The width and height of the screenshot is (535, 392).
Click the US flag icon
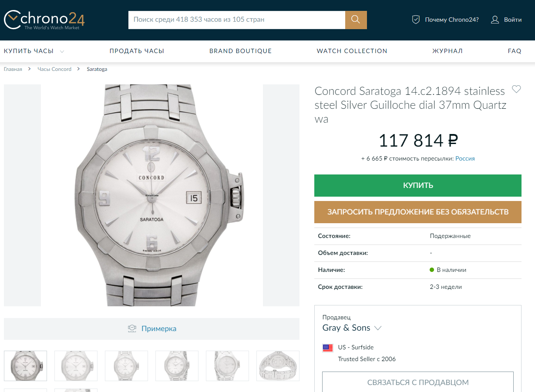(x=328, y=348)
